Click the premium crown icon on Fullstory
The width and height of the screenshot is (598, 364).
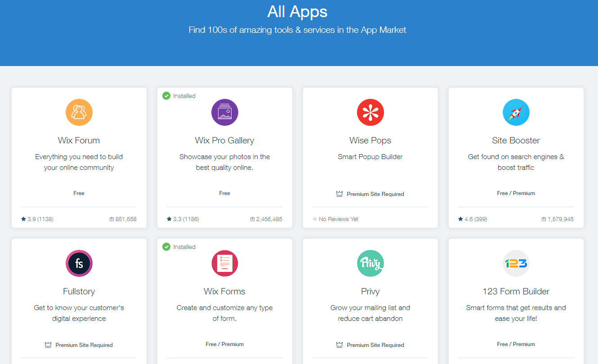point(48,345)
